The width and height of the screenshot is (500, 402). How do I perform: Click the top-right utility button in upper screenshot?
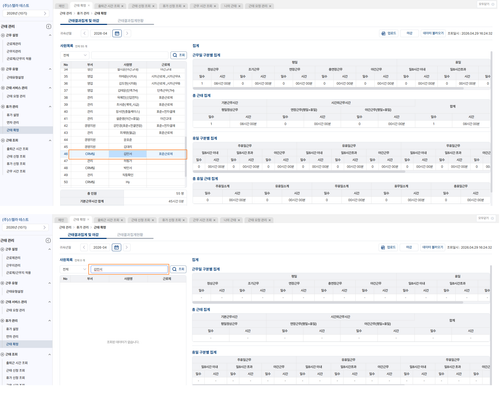pyautogui.click(x=486, y=4)
